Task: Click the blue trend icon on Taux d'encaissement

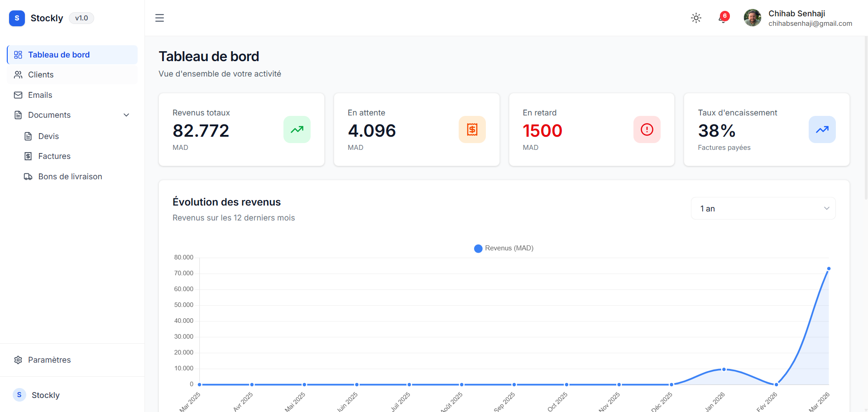Action: 822,129
